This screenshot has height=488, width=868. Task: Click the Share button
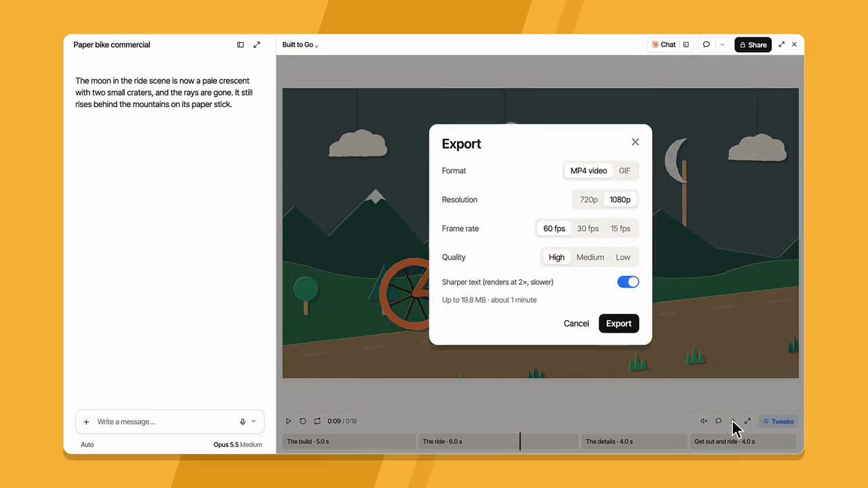(753, 45)
